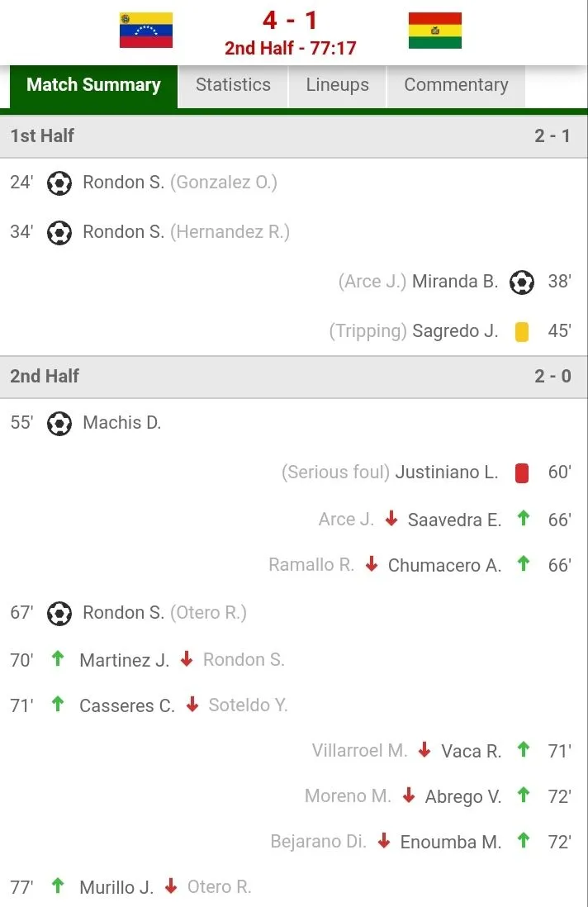Screen dimensions: 588x907
Task: Click green sub-in arrow beside Saavedra E.
Action: pos(522,519)
